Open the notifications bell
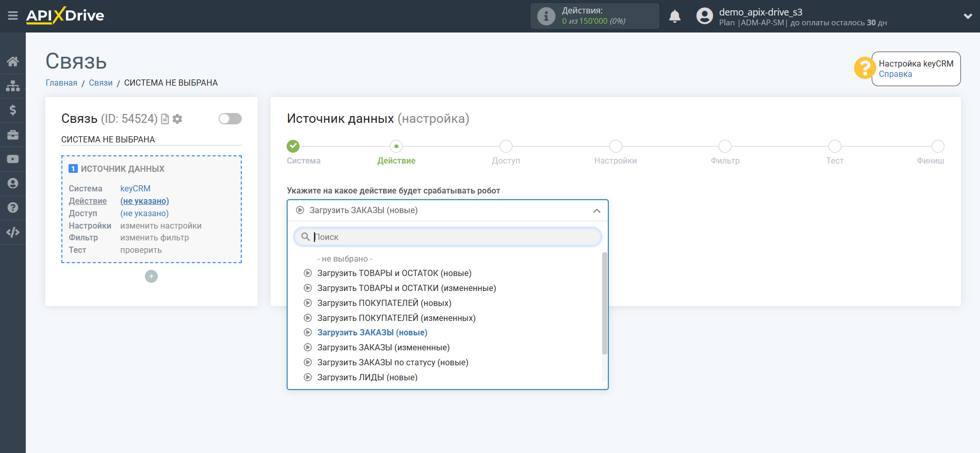Viewport: 980px width, 453px height. point(675,17)
